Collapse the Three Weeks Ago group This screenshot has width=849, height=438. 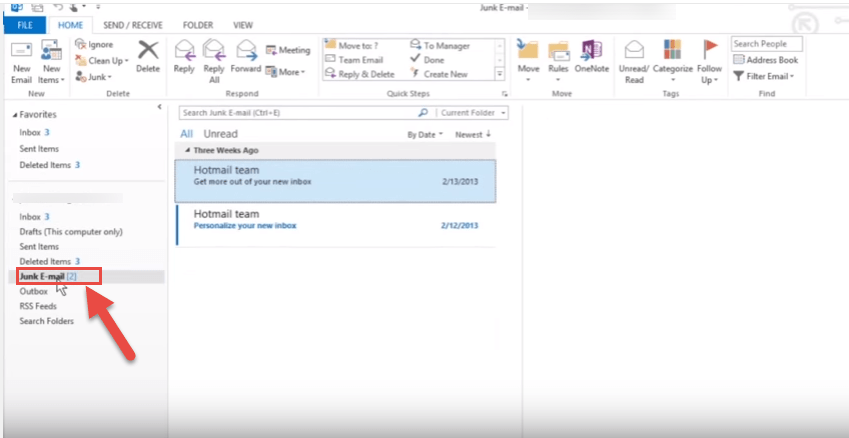click(187, 151)
